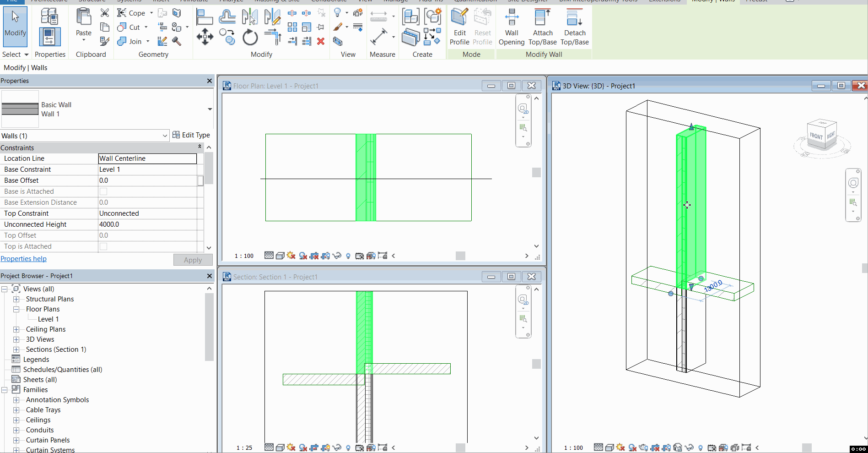This screenshot has width=868, height=453.
Task: Open the wall Type Selector dropdown arrow
Action: pyautogui.click(x=210, y=109)
